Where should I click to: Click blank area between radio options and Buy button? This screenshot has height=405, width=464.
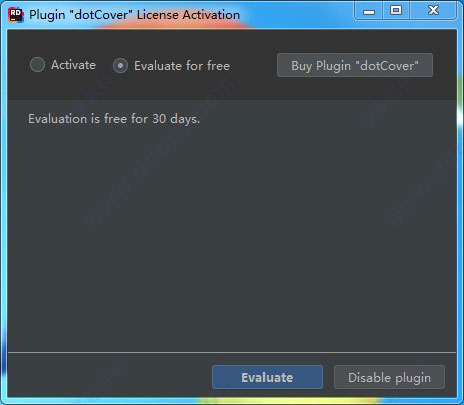point(253,65)
